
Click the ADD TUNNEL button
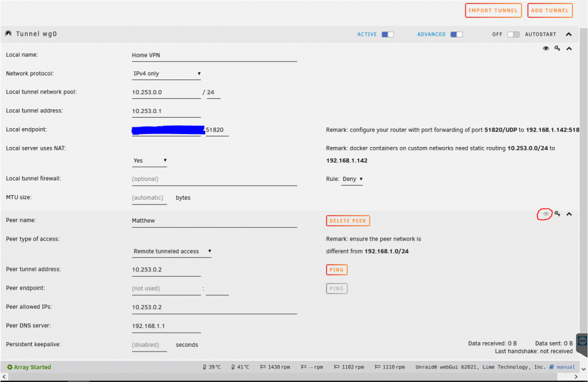[550, 11]
